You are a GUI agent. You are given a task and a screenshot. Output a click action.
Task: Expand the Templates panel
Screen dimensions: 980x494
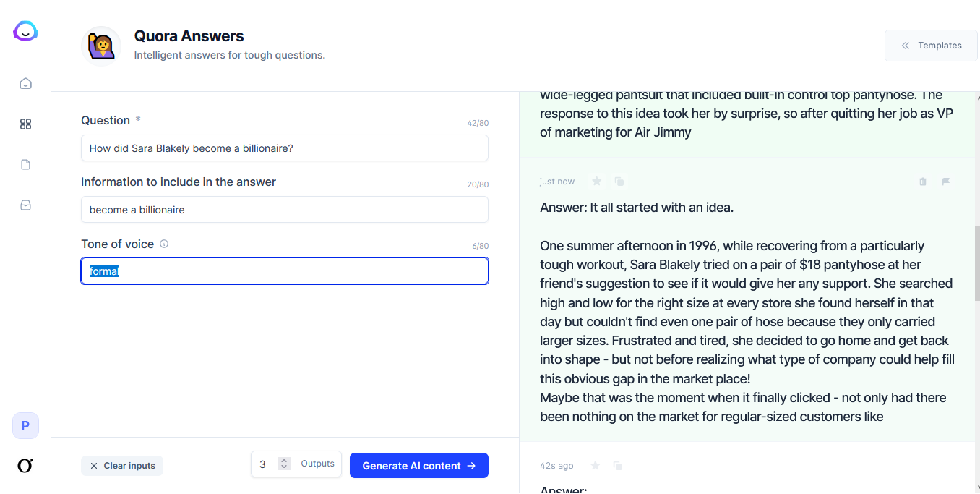[931, 46]
